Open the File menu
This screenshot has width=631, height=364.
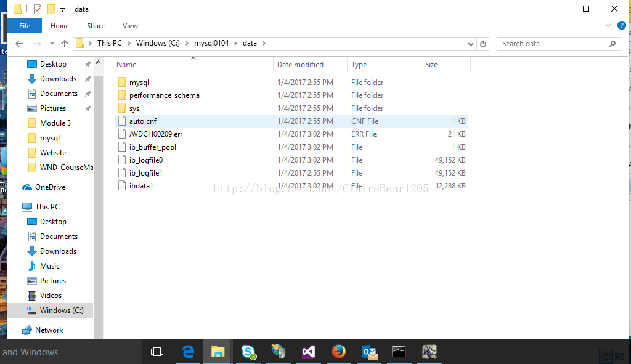tap(23, 26)
